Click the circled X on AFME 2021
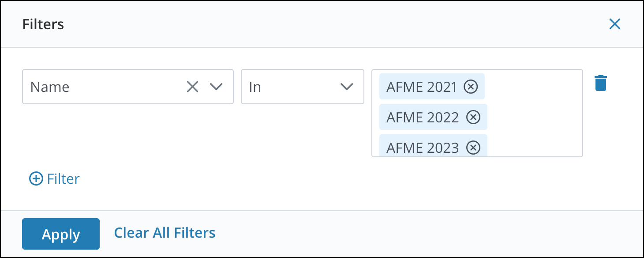644x258 pixels. coord(470,87)
